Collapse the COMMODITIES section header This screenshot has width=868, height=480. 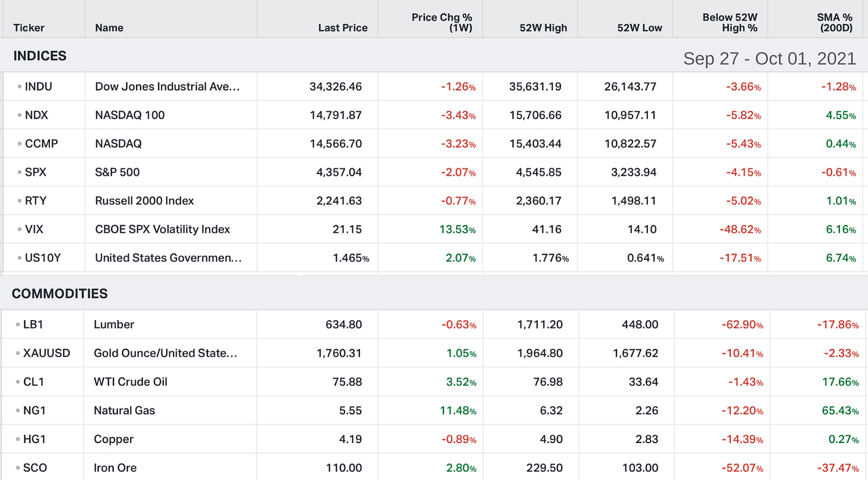click(x=60, y=294)
